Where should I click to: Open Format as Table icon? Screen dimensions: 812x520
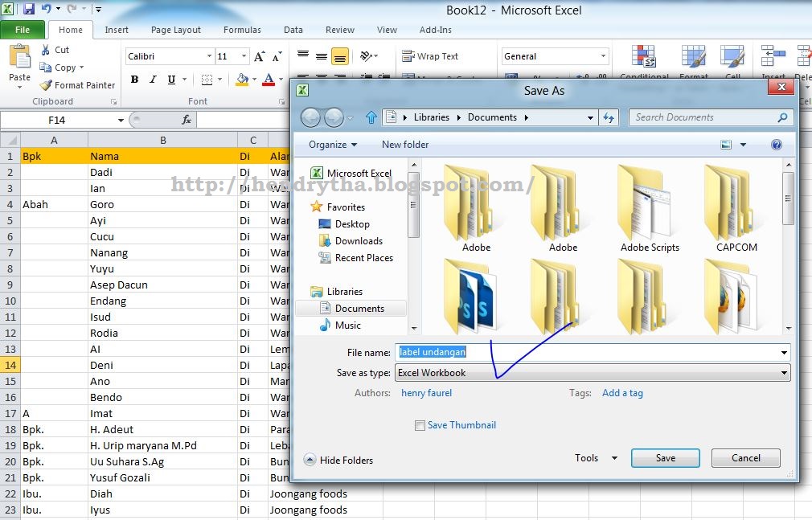point(693,56)
